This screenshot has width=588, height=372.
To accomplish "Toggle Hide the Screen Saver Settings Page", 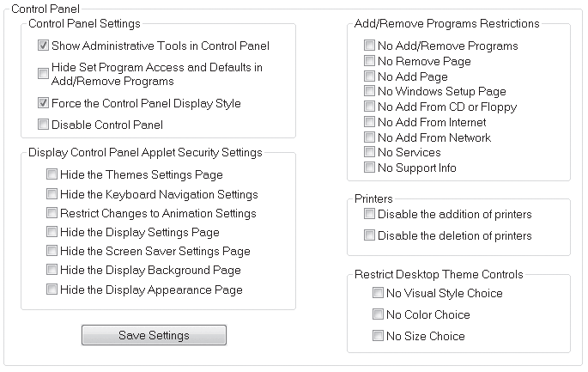I will 52,250.
